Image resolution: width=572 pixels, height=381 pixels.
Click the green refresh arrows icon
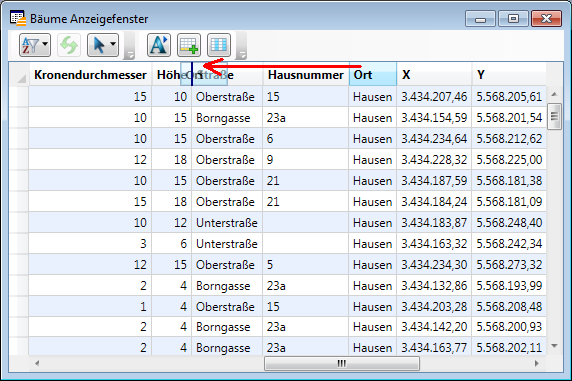(69, 45)
